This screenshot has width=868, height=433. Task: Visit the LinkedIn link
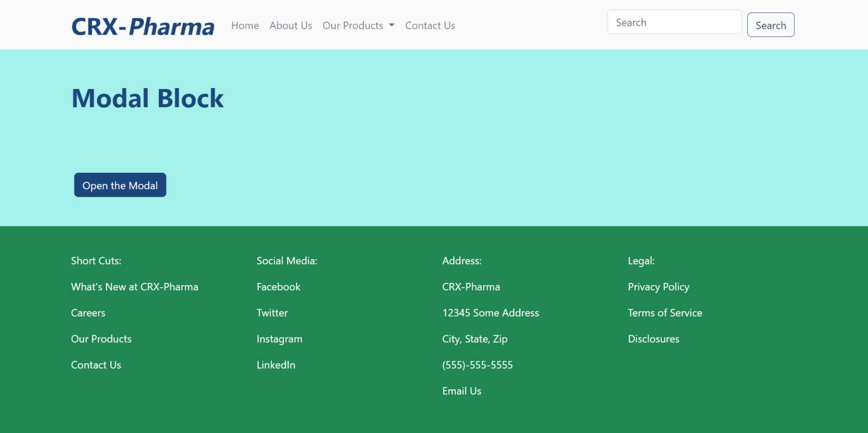pyautogui.click(x=276, y=365)
